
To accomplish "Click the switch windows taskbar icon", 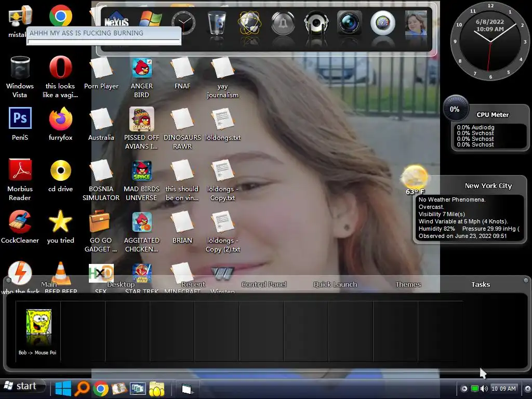I will pos(137,389).
